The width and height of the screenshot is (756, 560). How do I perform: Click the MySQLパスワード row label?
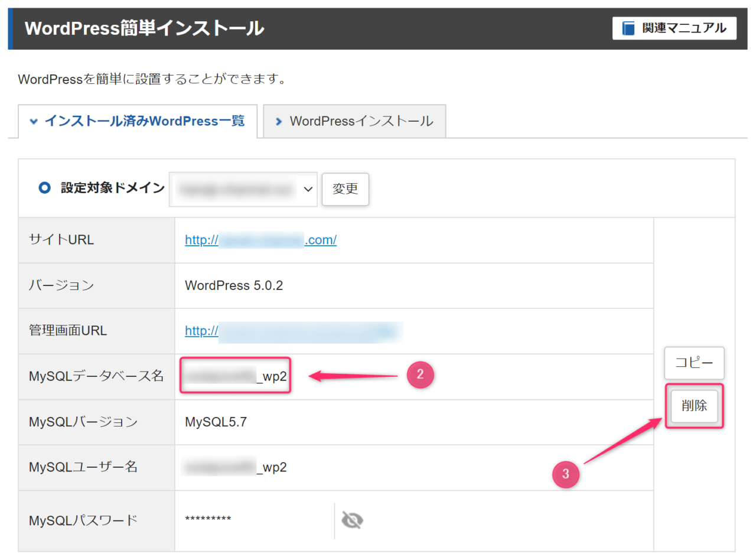pyautogui.click(x=83, y=520)
